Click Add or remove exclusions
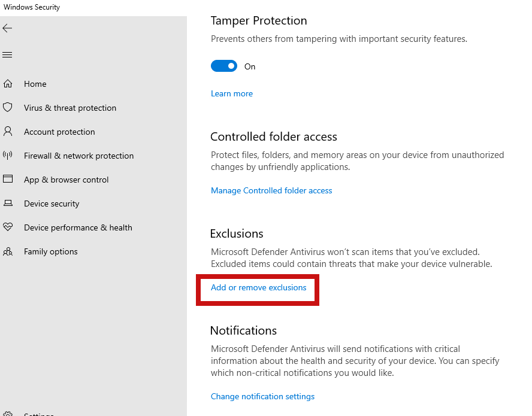This screenshot has width=532, height=416. [258, 288]
